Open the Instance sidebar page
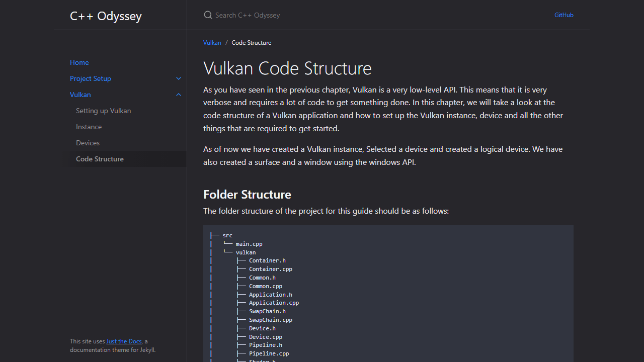Image resolution: width=644 pixels, height=362 pixels. tap(89, 127)
